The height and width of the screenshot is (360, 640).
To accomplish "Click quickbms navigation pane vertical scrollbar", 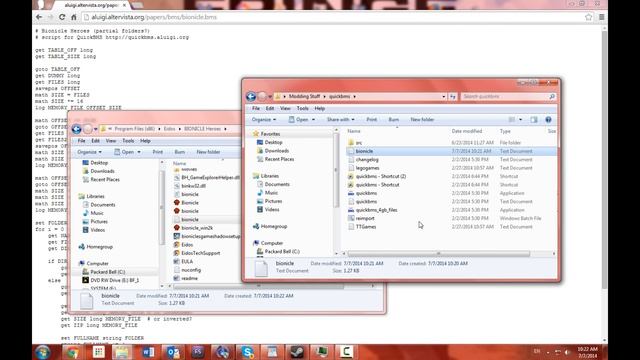I will 336,169.
